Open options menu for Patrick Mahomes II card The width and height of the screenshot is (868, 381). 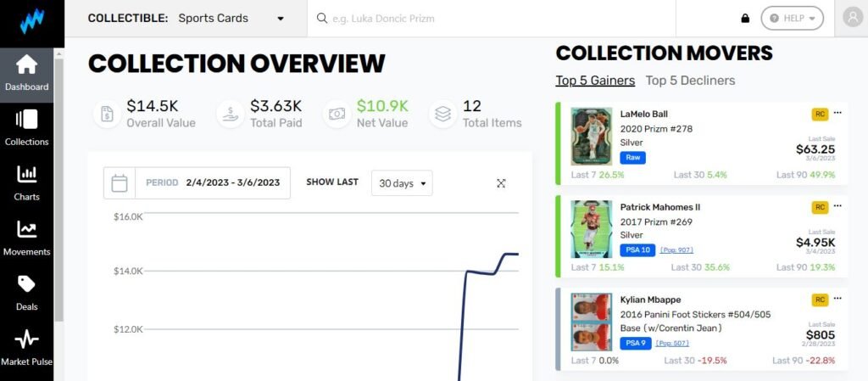click(x=837, y=206)
